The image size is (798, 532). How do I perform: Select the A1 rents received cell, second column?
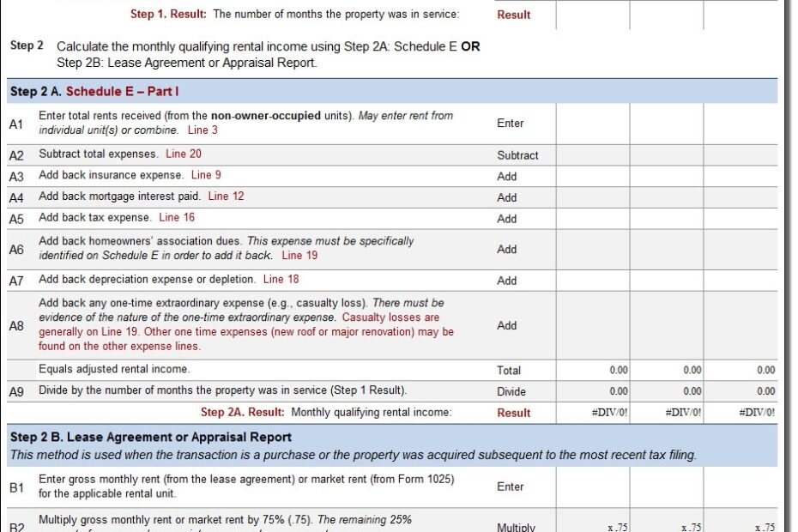pos(667,124)
